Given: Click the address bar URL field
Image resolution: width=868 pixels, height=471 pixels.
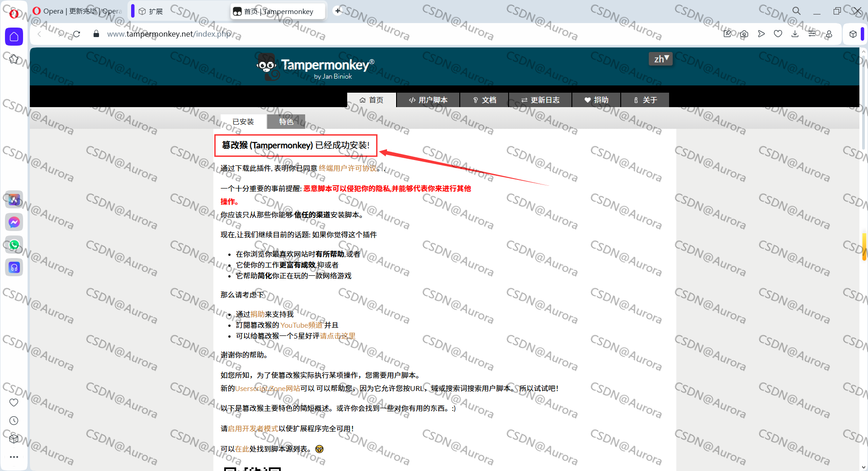Looking at the screenshot, I should coord(169,34).
